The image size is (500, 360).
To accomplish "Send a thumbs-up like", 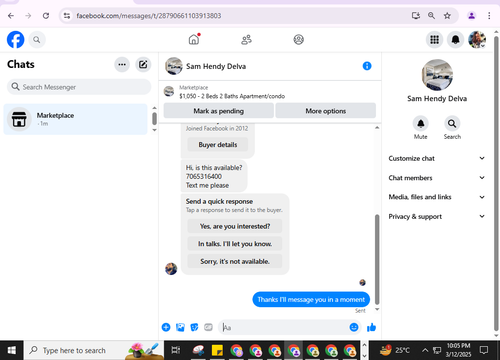I will point(371,328).
